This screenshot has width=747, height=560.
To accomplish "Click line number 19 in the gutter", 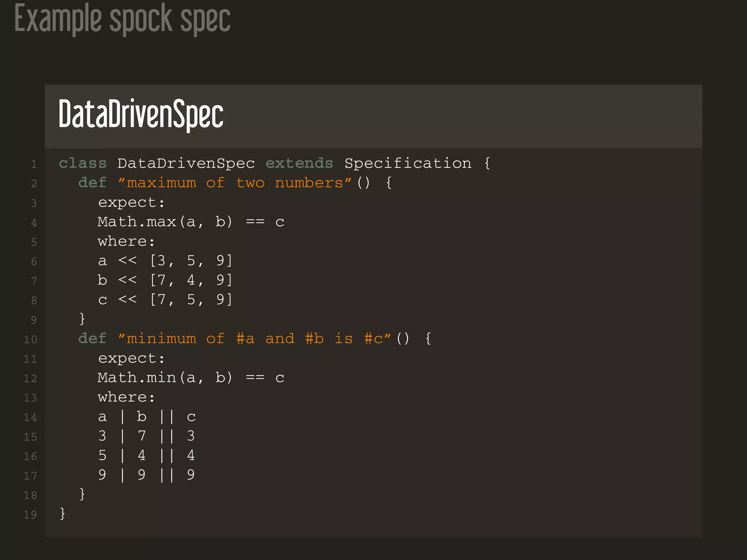I will 30,515.
